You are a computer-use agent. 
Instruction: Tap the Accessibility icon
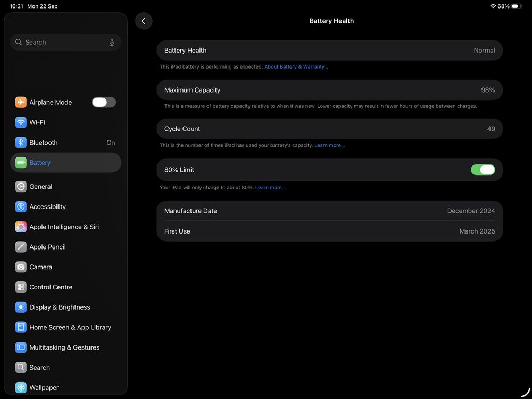pos(21,206)
